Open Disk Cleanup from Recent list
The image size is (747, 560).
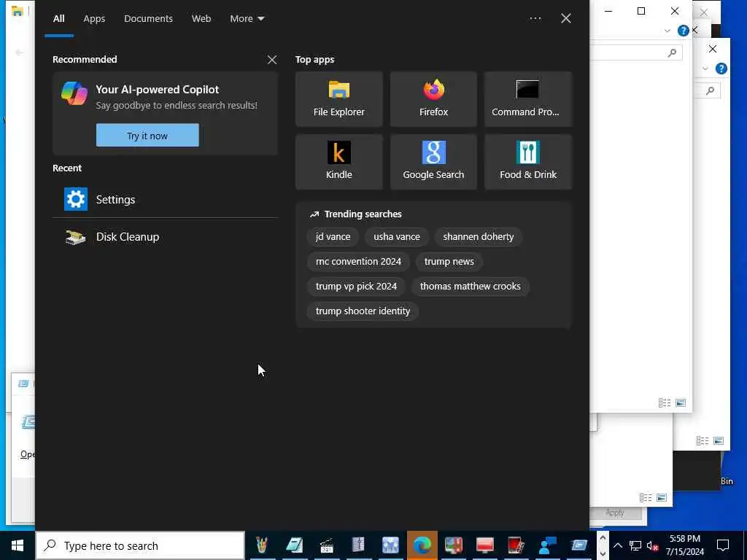pyautogui.click(x=166, y=237)
